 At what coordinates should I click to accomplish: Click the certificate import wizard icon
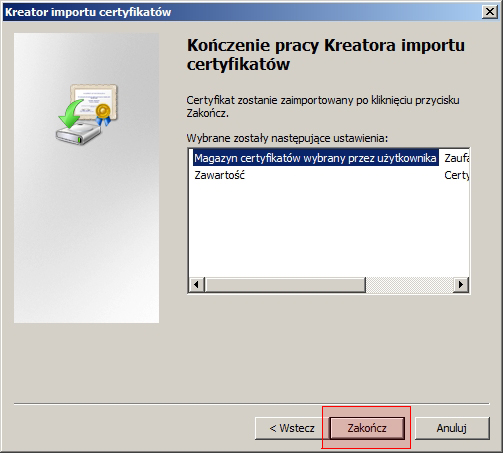(87, 114)
